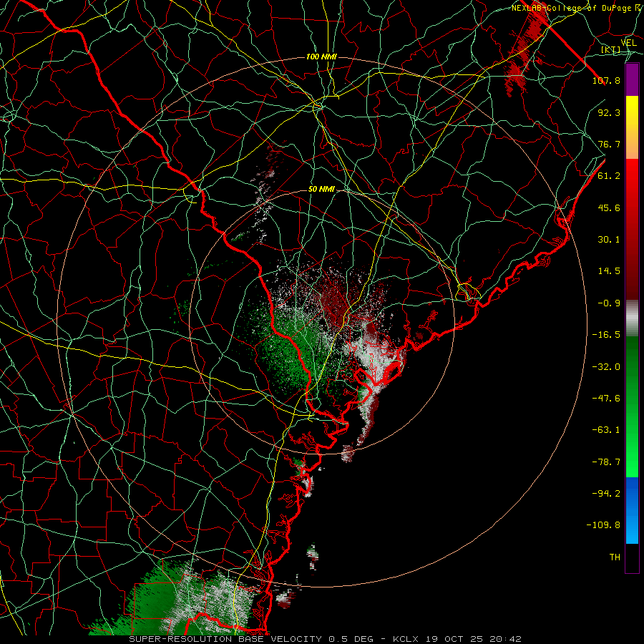Click the 107.8 velocity scale value
This screenshot has height=644, width=644.
tap(606, 80)
